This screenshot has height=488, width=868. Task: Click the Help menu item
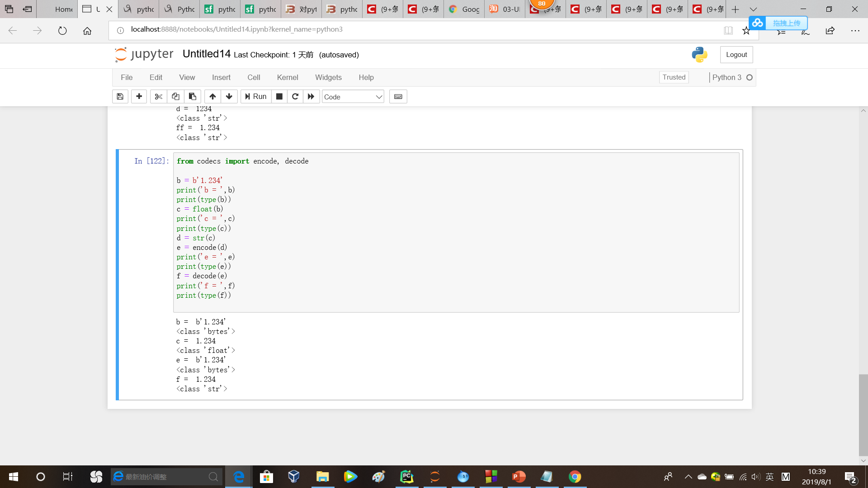tap(366, 77)
